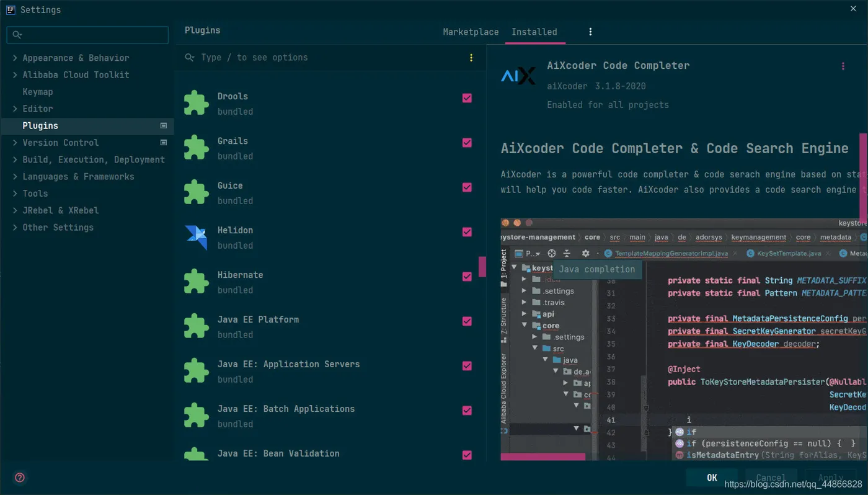The height and width of the screenshot is (495, 868).
Task: Open the AiXcoder plugin actions three-dot menu
Action: click(x=843, y=66)
